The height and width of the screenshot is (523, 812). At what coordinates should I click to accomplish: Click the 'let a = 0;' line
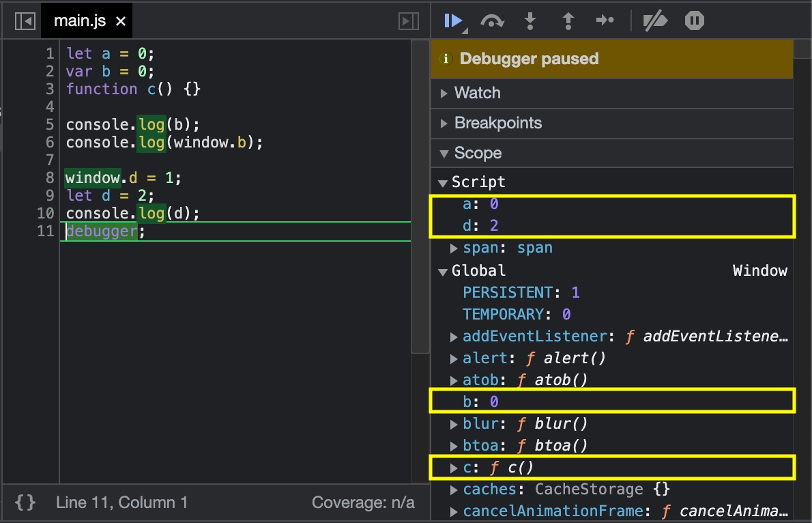pos(110,53)
